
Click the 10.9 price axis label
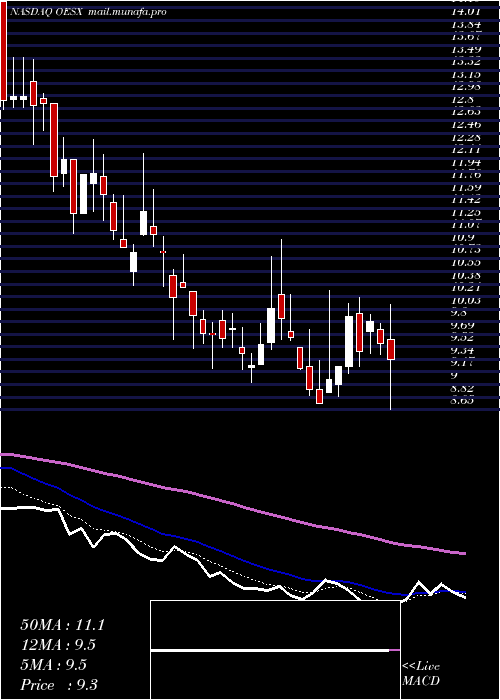tap(462, 238)
